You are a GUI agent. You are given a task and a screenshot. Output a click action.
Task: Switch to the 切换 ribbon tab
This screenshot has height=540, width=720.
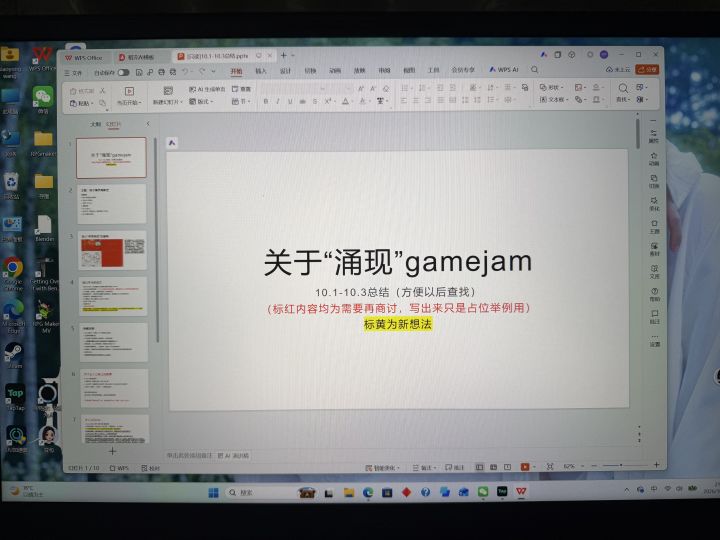pyautogui.click(x=310, y=71)
